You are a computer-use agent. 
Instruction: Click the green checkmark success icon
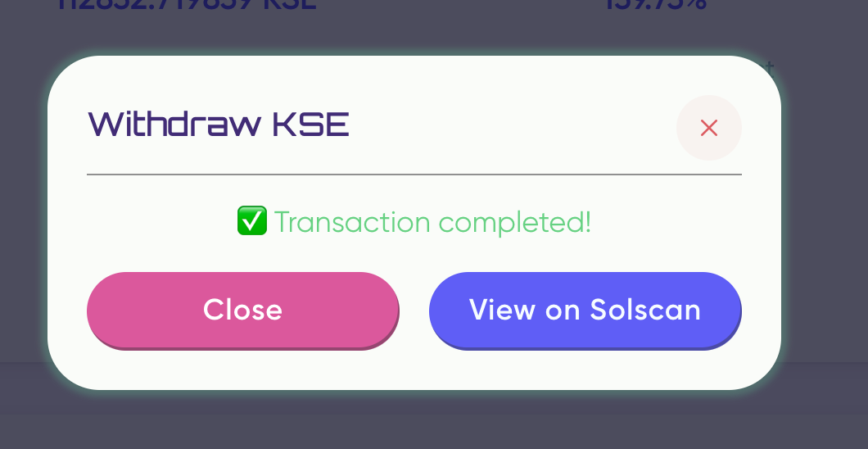pyautogui.click(x=251, y=221)
